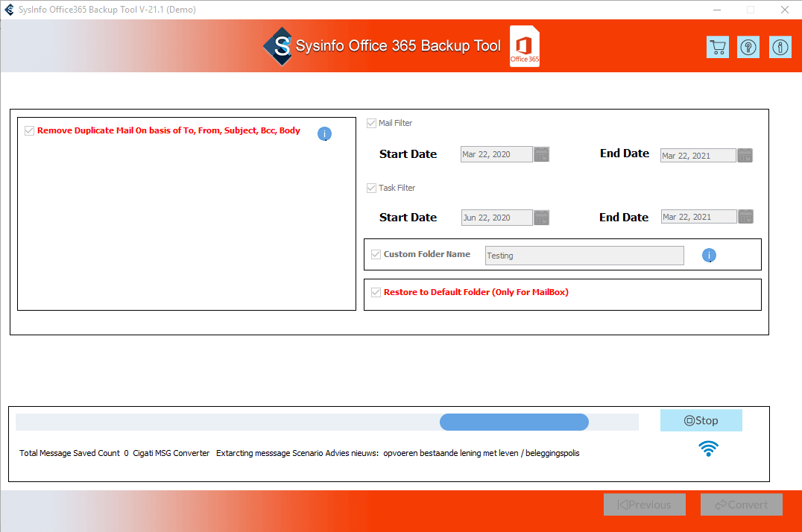Open the help question mark icon
802x532 pixels.
click(x=748, y=48)
